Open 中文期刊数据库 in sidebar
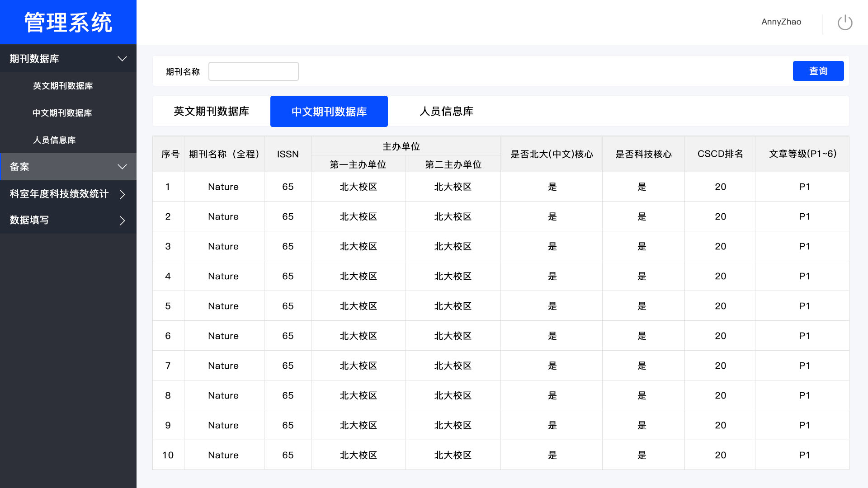The height and width of the screenshot is (488, 868). [x=62, y=113]
